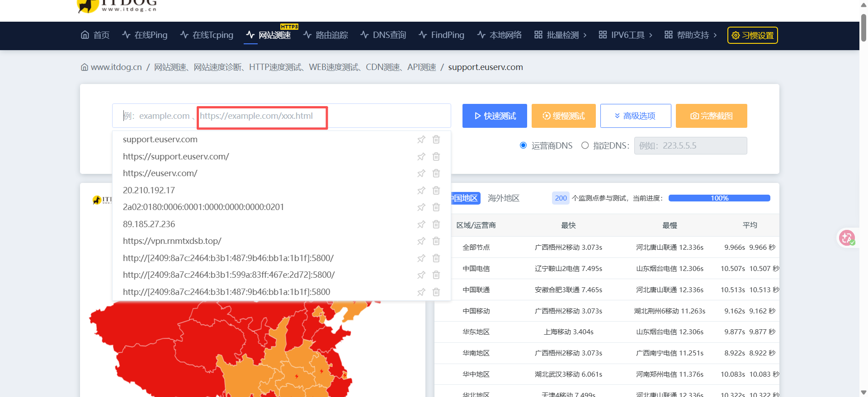Pin the support.euserv.com history entry
The width and height of the screenshot is (868, 397).
(x=421, y=140)
